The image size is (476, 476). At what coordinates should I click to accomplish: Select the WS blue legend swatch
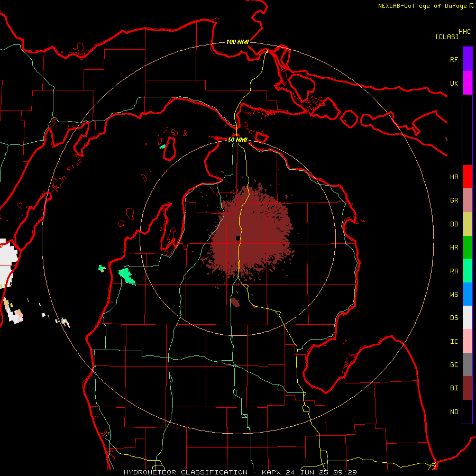coord(467,294)
